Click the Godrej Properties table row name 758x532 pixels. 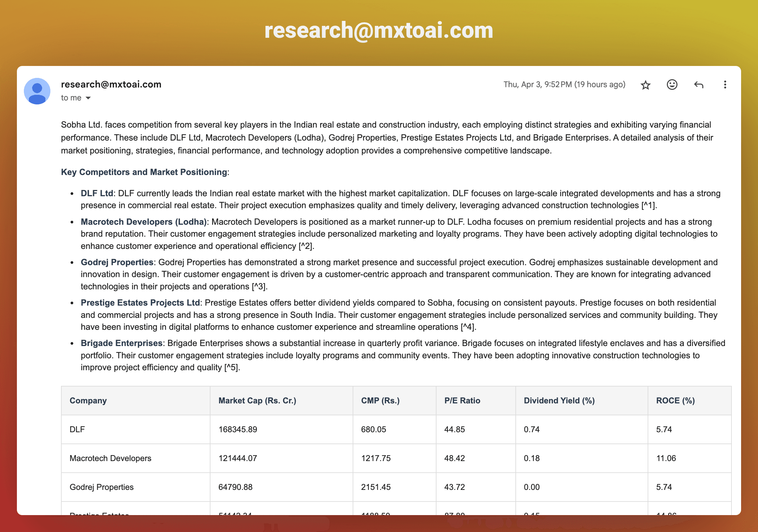[x=101, y=487]
